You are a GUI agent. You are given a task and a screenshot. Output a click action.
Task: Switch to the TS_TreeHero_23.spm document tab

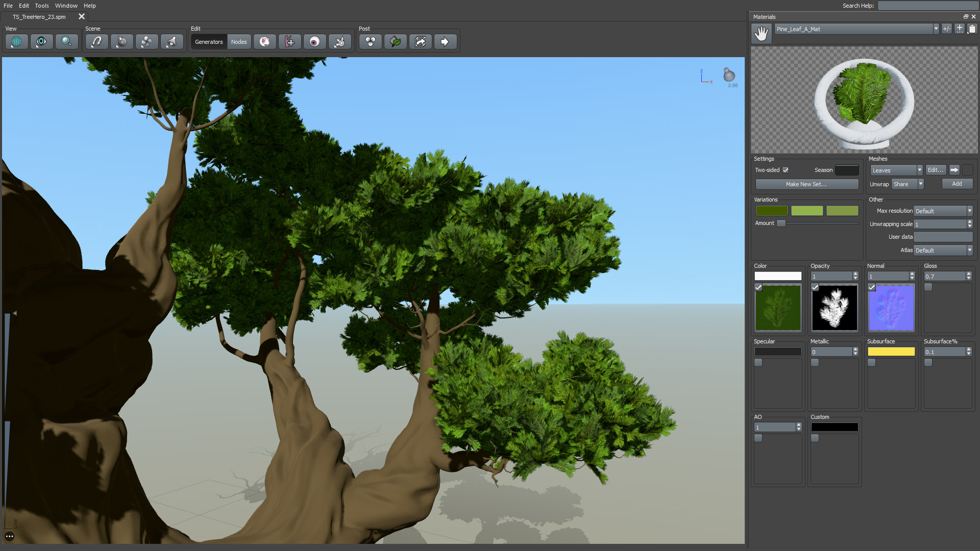point(39,17)
